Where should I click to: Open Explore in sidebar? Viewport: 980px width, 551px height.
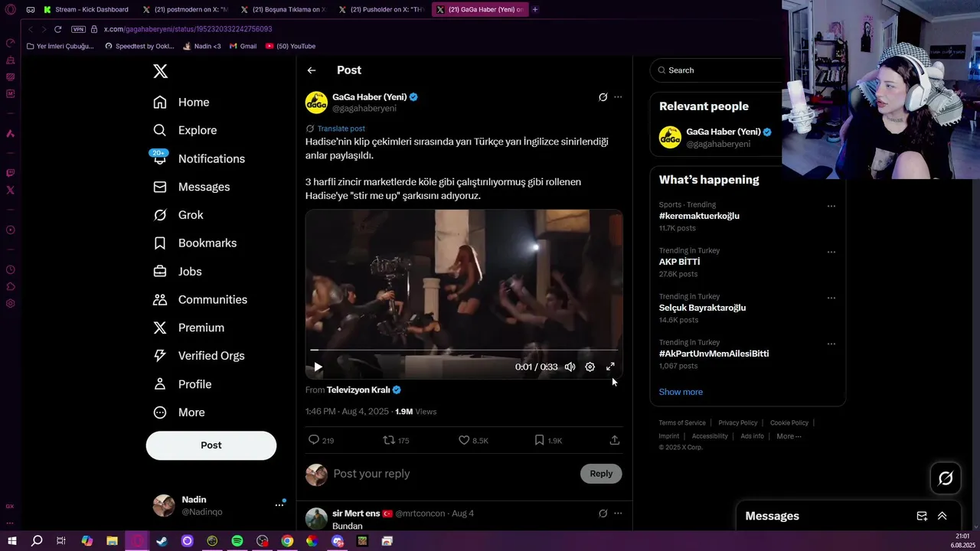coord(185,130)
